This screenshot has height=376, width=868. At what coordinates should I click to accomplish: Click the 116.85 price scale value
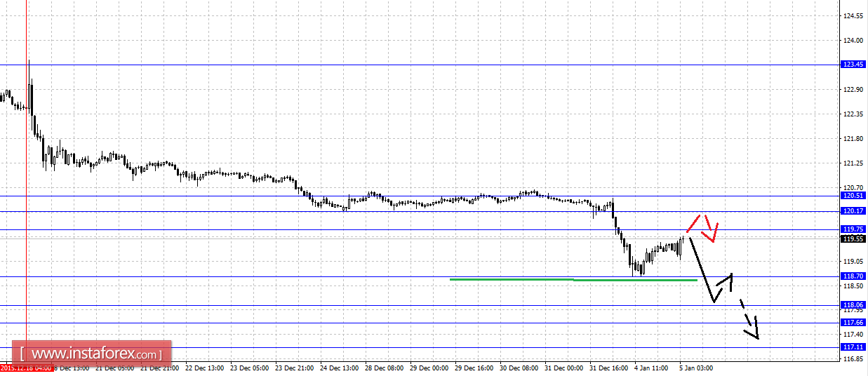853,359
